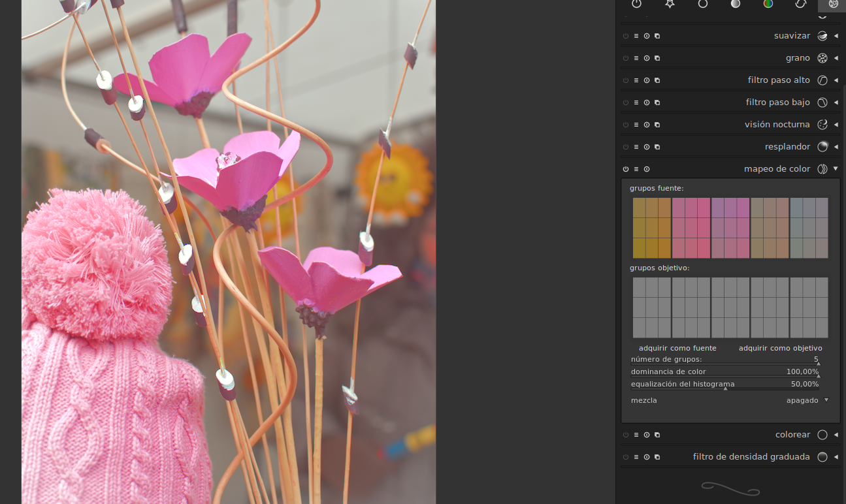Open presets menu for colorear module
This screenshot has height=504, width=846.
pos(636,435)
